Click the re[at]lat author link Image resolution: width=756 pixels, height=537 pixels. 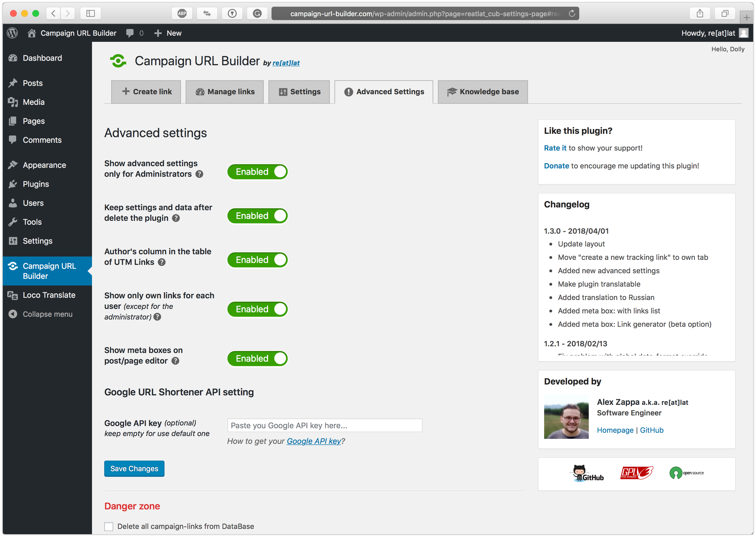pos(286,63)
